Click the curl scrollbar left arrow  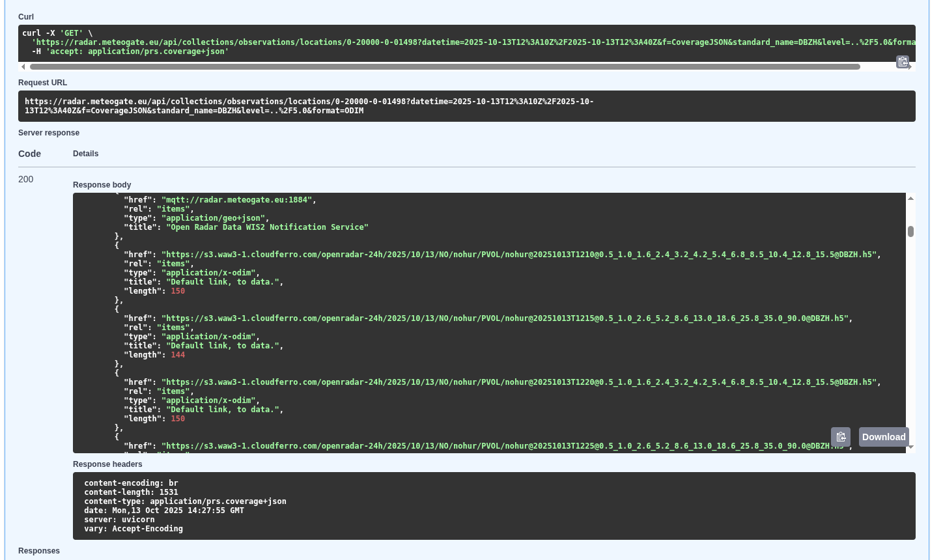23,66
